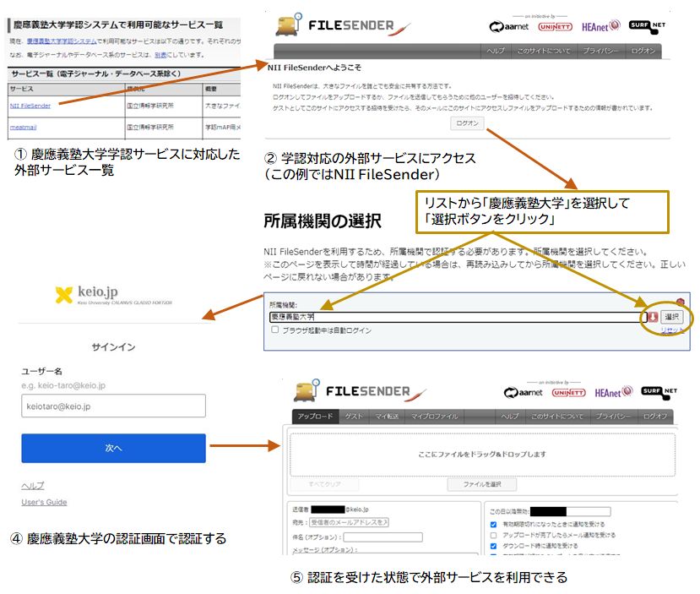Click the red dropdown arrow beside 所属機関 field
The width and height of the screenshot is (700, 594).
653,317
